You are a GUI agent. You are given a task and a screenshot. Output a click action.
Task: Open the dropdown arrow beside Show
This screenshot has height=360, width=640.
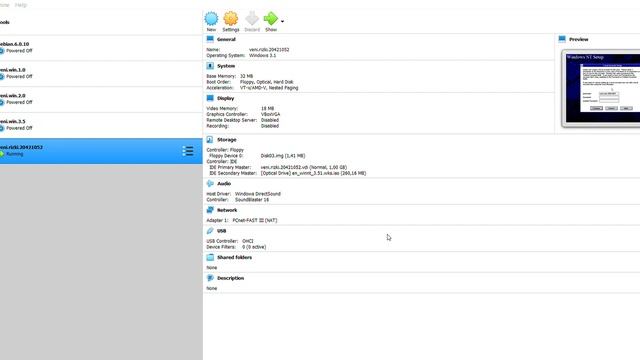282,21
